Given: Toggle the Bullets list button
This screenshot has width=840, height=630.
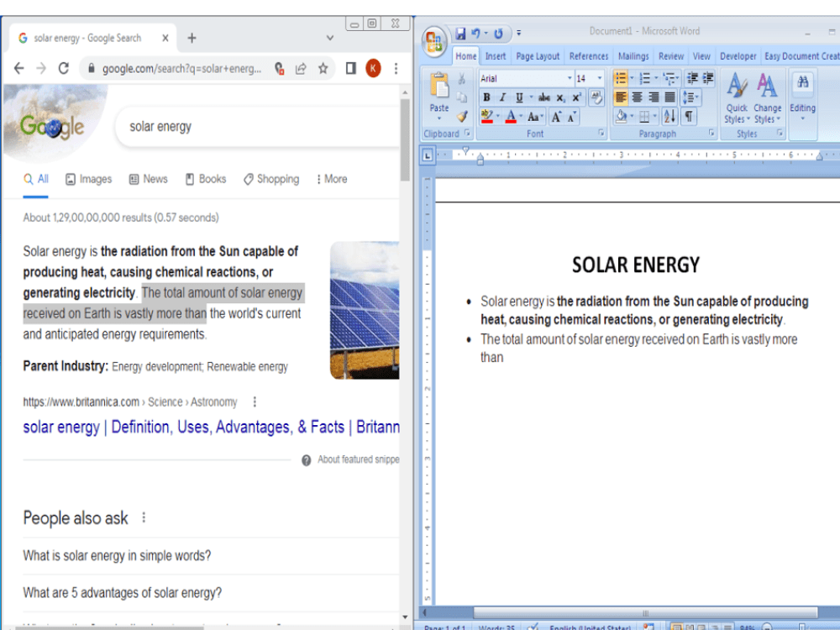Looking at the screenshot, I should point(621,79).
